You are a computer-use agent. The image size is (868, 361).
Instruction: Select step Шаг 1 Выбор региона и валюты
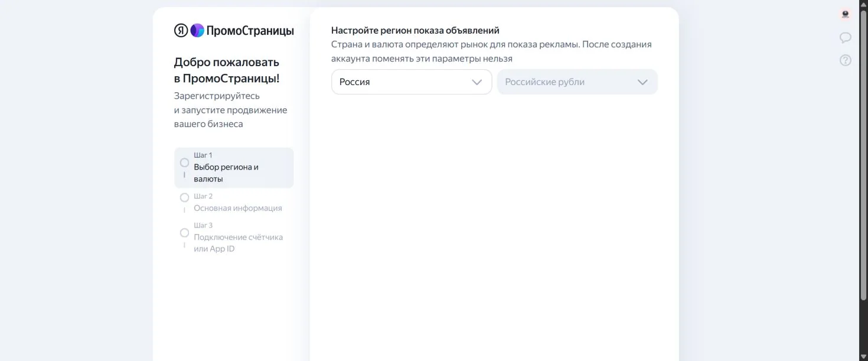[x=234, y=168]
